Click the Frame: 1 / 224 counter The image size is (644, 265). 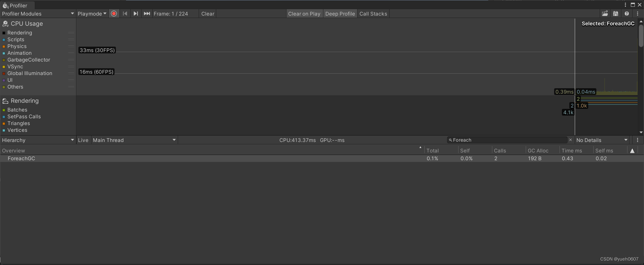(x=171, y=14)
